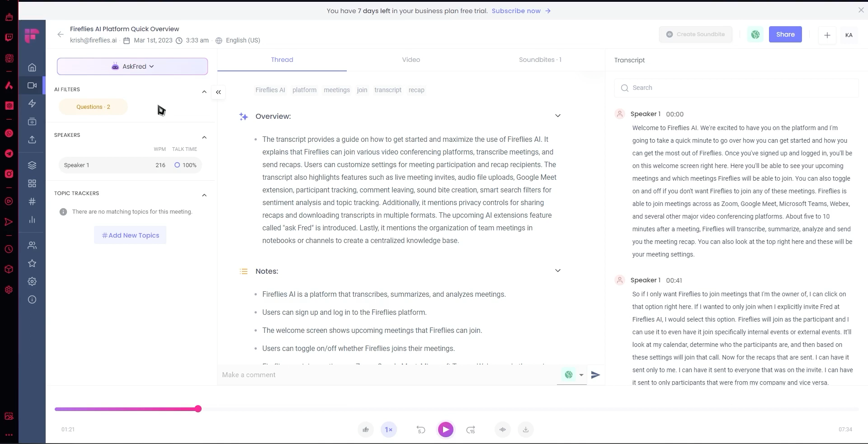Image resolution: width=868 pixels, height=444 pixels.
Task: Click the plus icon in header
Action: (x=827, y=35)
